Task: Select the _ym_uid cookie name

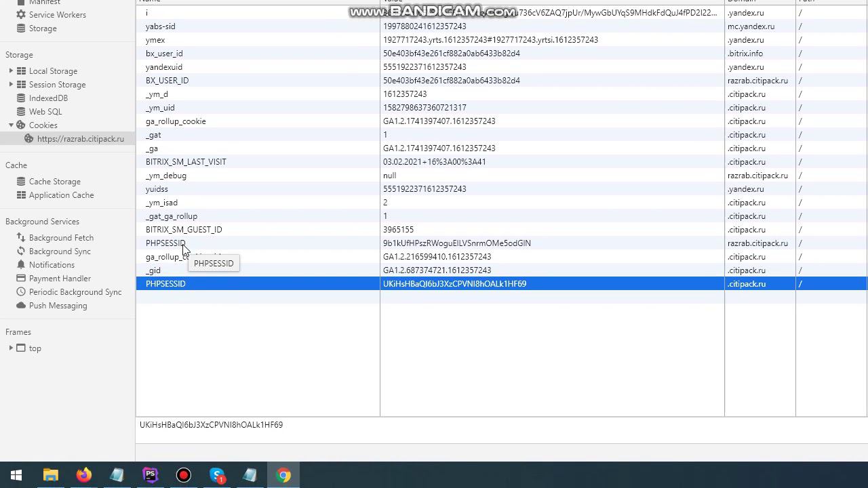Action: click(160, 107)
